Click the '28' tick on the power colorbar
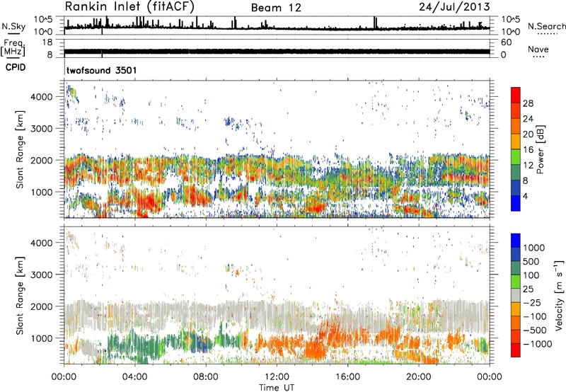 [528, 103]
